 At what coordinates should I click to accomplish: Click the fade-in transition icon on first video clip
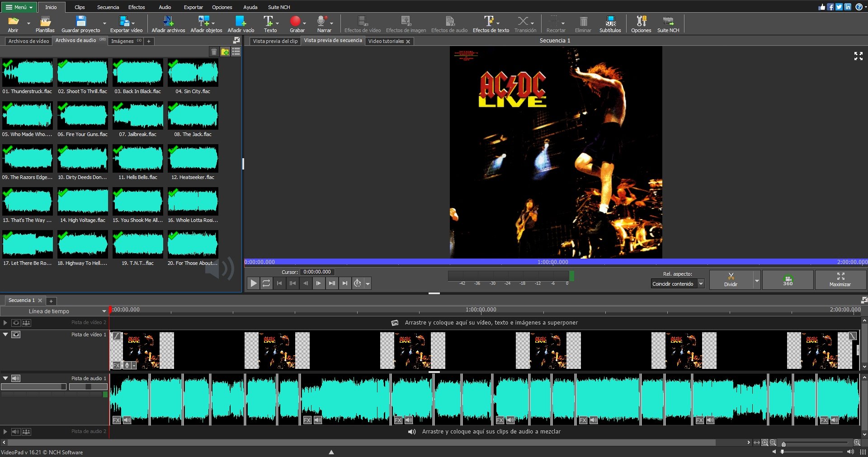pos(117,335)
